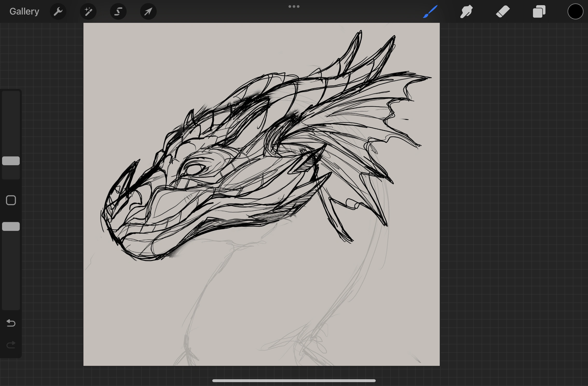The image size is (588, 386).
Task: Tap the sidebar modify square button
Action: click(x=11, y=200)
